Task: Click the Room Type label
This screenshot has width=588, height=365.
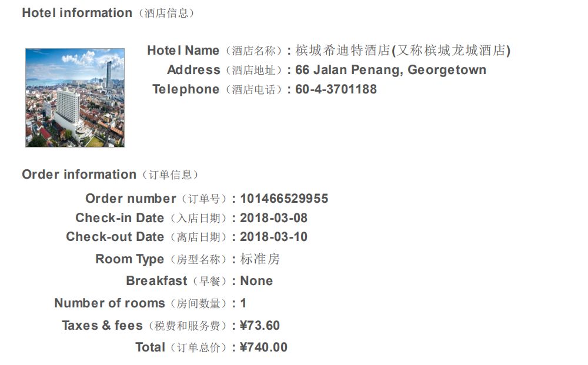Action: coord(129,259)
